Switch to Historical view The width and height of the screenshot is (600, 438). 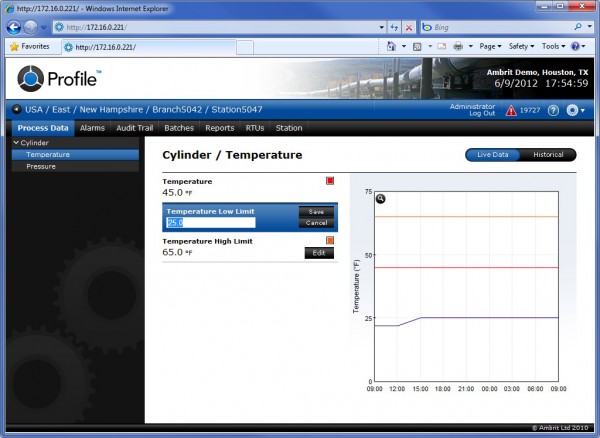[x=548, y=155]
